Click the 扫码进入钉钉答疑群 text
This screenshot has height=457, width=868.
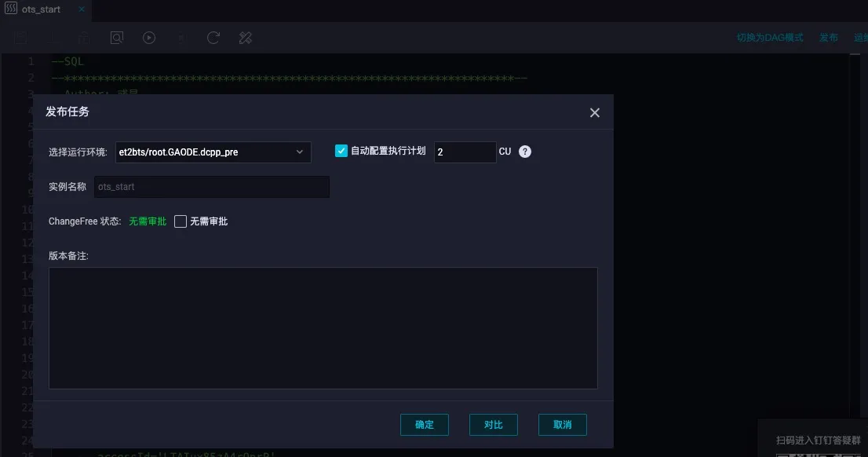pyautogui.click(x=819, y=441)
